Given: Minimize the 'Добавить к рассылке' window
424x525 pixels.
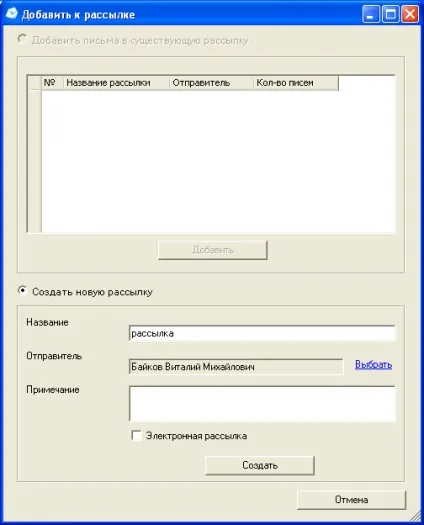Looking at the screenshot, I should pos(371,14).
